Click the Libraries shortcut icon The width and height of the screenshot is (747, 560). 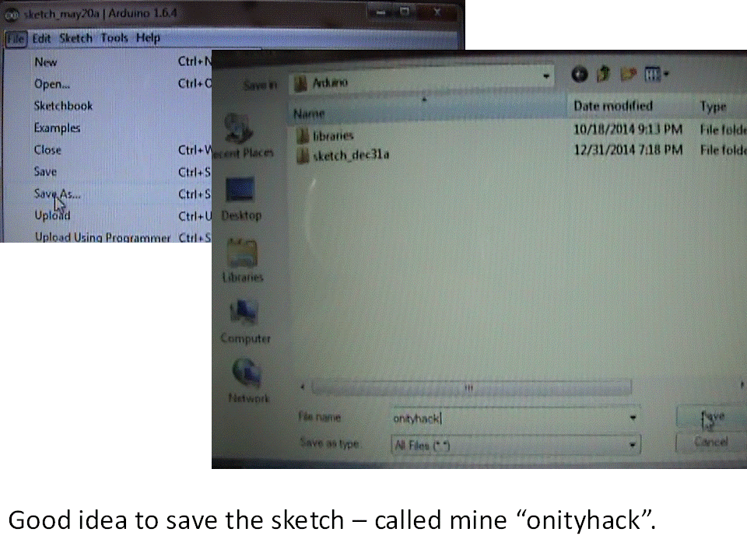(x=243, y=252)
